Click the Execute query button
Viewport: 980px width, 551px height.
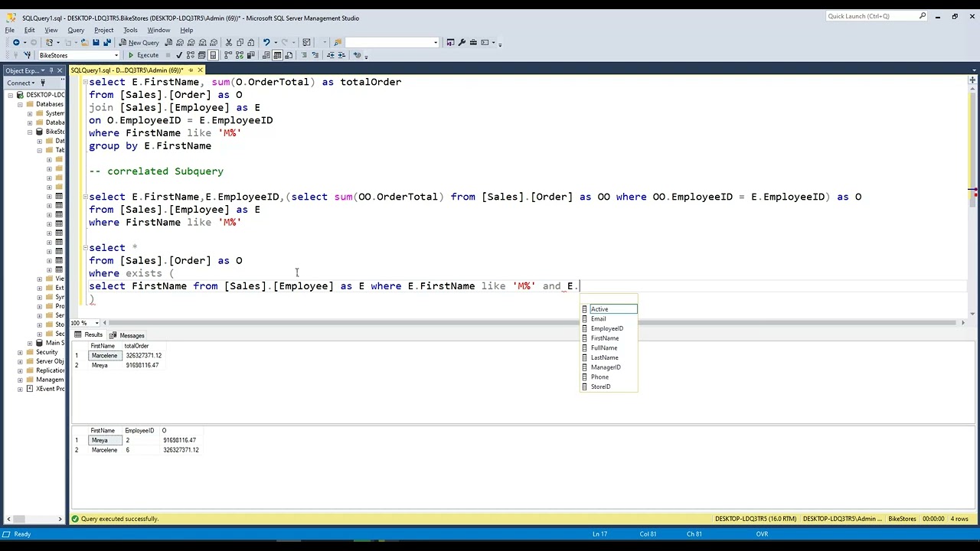pos(143,55)
